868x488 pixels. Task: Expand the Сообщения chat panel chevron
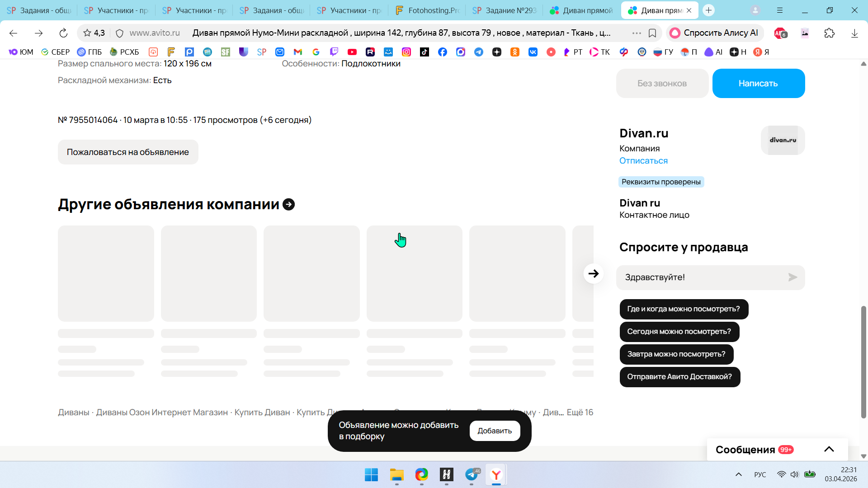click(829, 449)
